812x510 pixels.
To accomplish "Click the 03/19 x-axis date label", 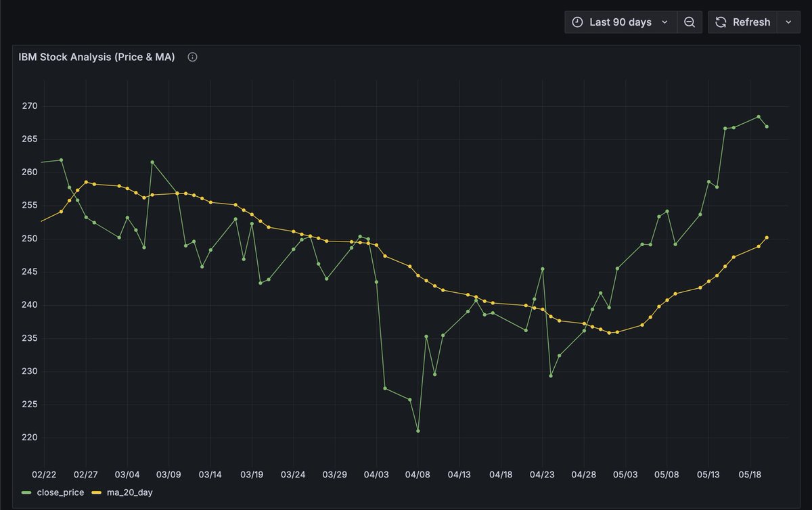I will click(x=252, y=475).
